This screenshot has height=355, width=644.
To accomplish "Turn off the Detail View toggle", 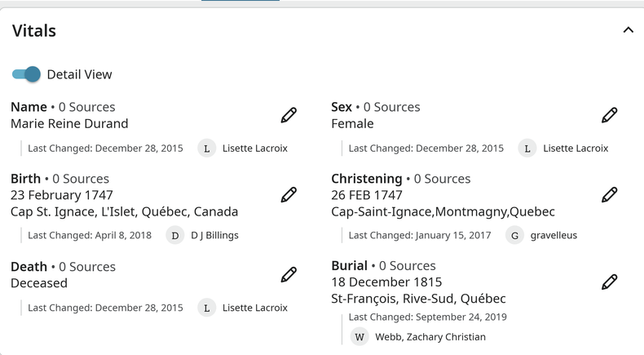I will tap(26, 74).
